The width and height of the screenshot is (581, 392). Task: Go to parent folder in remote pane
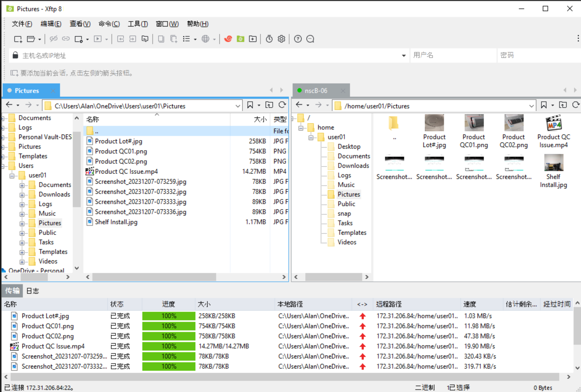click(563, 105)
